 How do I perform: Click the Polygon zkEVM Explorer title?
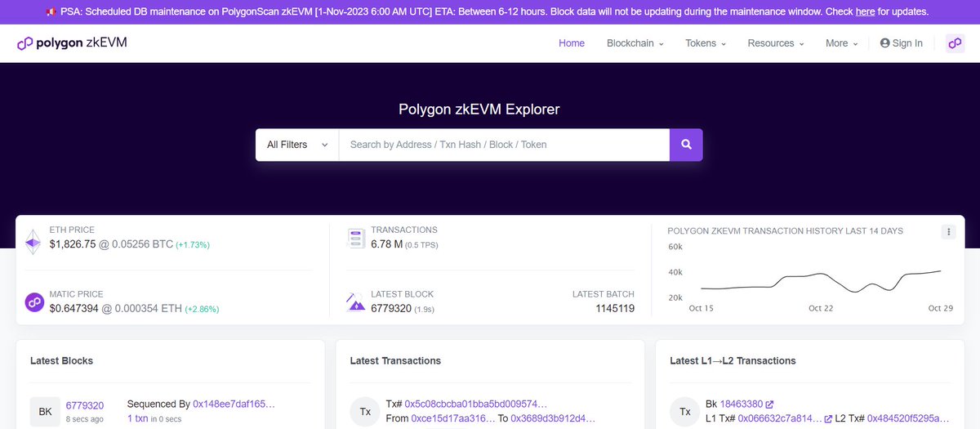tap(479, 109)
